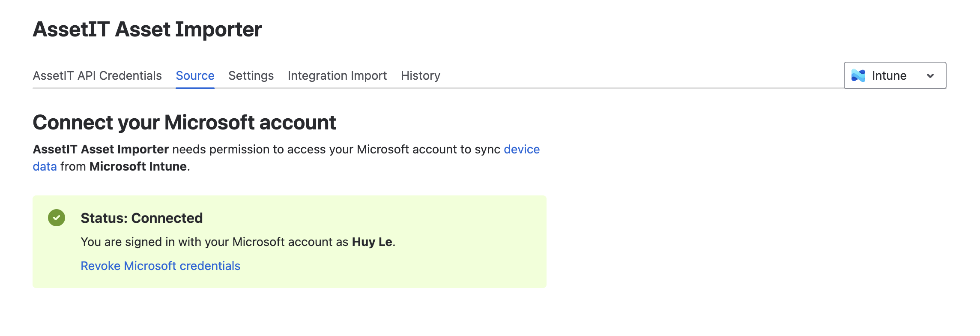Switch to the Settings tab
Image resolution: width=980 pixels, height=336 pixels.
pos(251,75)
